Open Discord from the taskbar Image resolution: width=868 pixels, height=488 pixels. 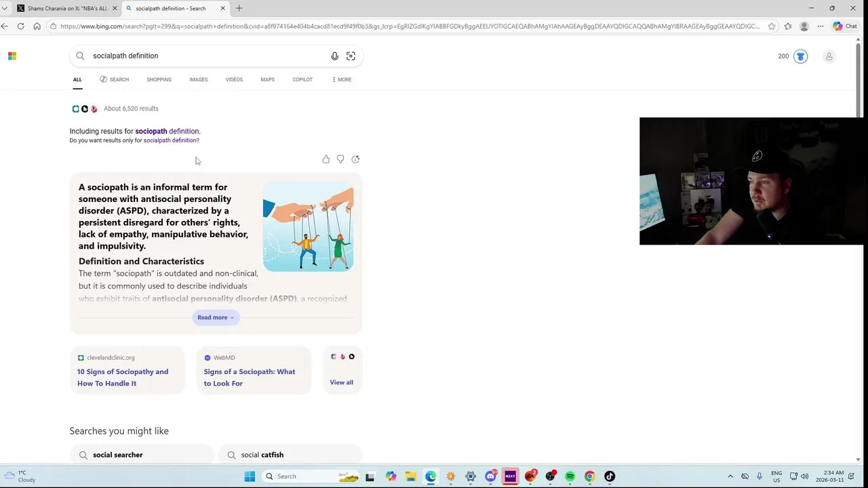(490, 476)
